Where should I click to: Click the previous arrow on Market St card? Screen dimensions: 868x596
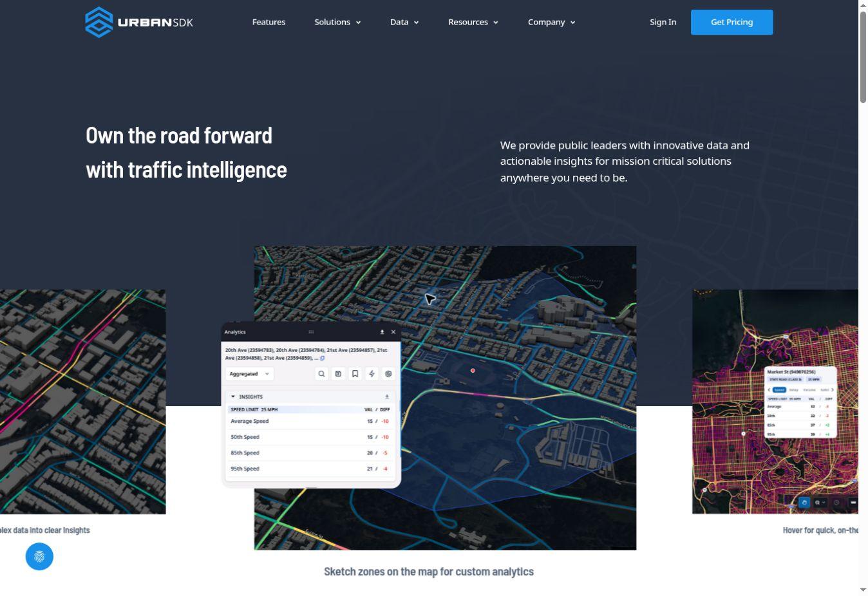(769, 390)
